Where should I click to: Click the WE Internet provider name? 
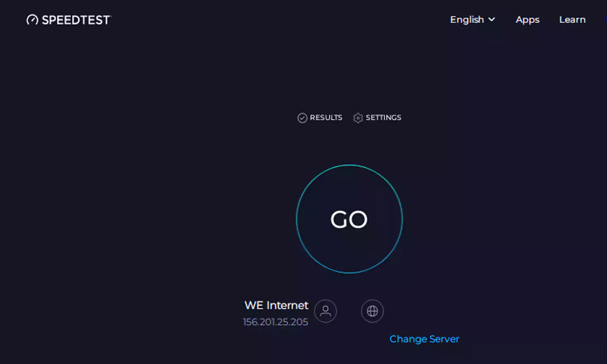pos(276,305)
